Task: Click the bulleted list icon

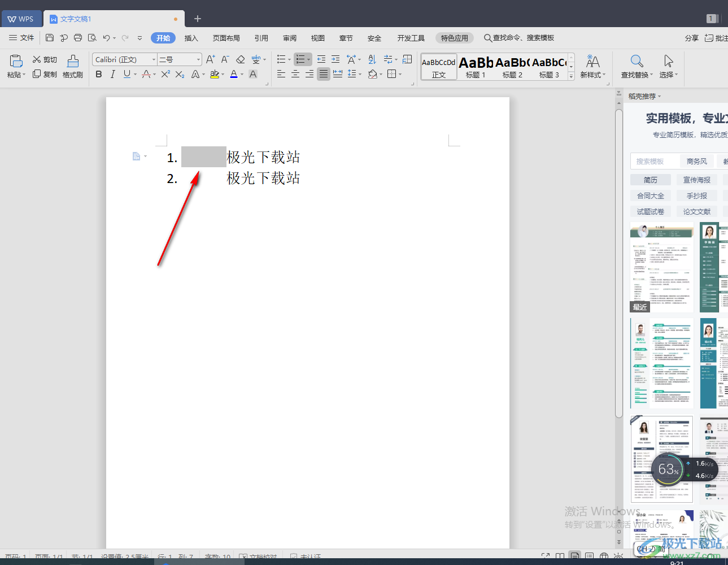Action: [281, 59]
